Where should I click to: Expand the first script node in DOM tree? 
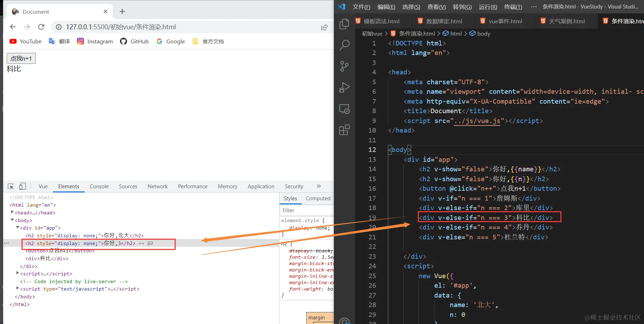[18, 273]
